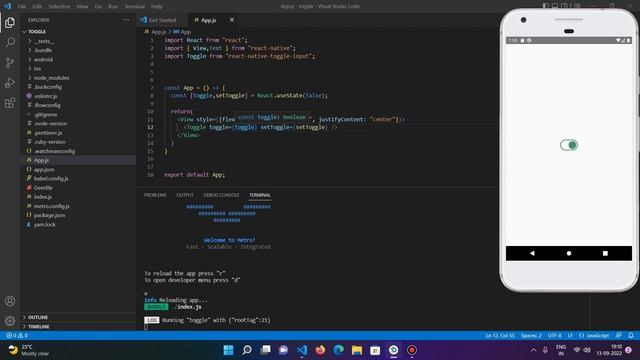The image size is (640, 360).
Task: Open weather widget showing 25°C
Action: [29, 350]
